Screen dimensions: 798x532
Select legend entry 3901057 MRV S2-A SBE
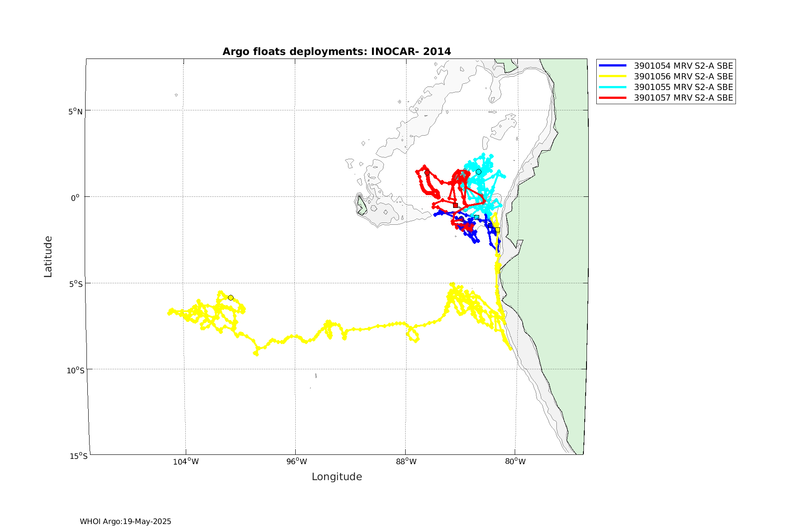683,98
